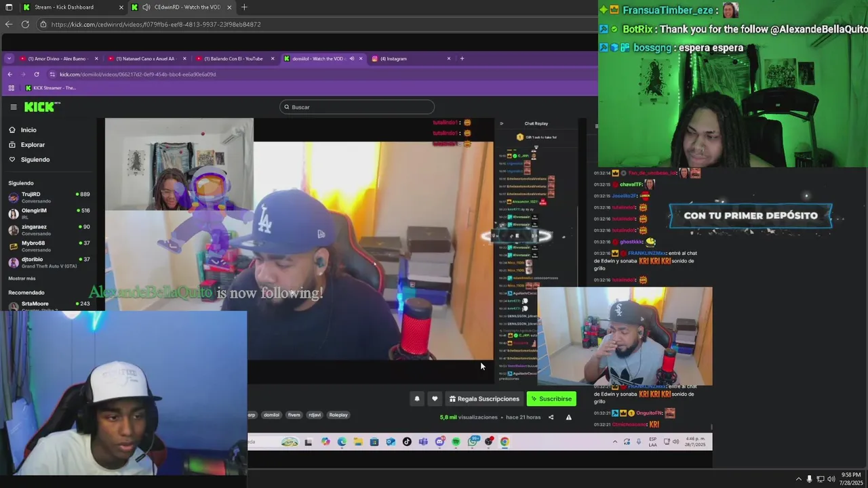
Task: Open Mybro68's channel from following list
Action: click(x=49, y=245)
